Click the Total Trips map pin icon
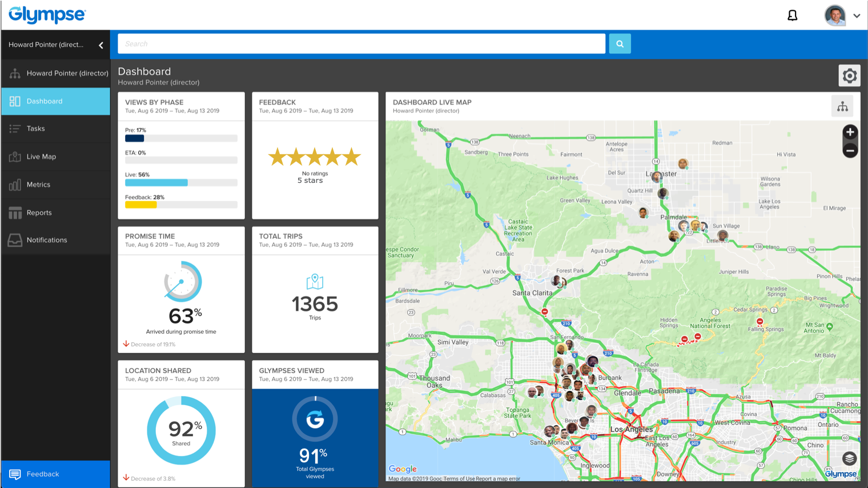 [315, 282]
